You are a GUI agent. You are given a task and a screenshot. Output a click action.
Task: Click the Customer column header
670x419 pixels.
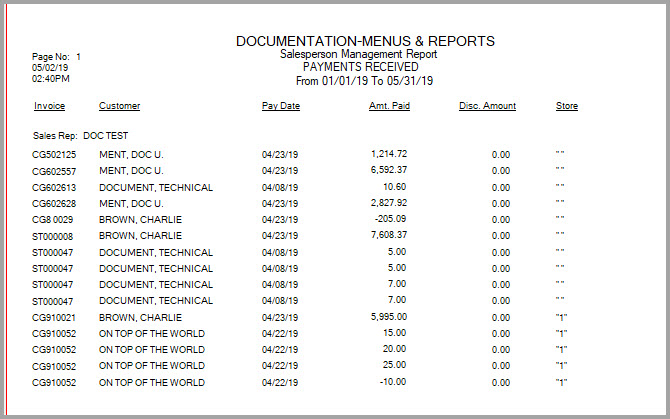(120, 106)
